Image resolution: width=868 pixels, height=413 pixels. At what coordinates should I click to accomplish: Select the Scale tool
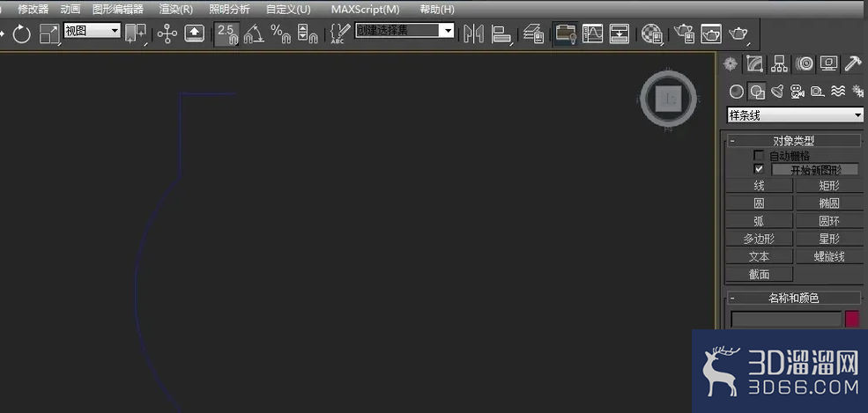(49, 34)
